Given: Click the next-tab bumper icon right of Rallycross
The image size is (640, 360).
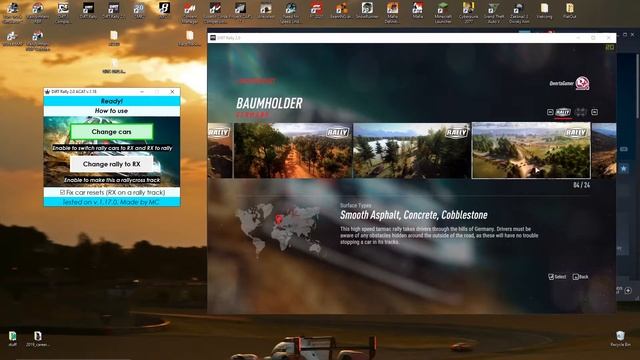Looking at the screenshot, I should 594,112.
